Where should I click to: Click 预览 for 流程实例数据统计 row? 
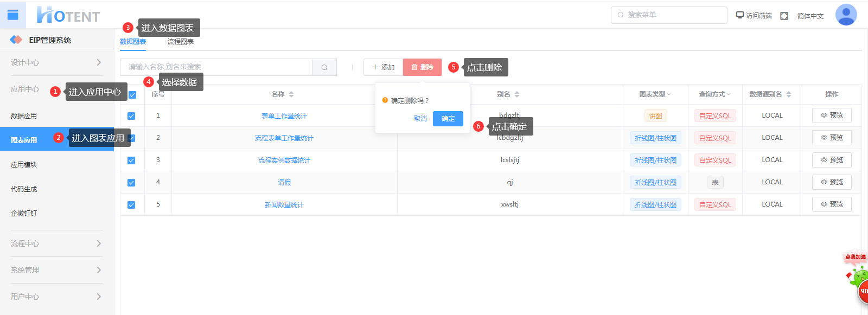(832, 160)
